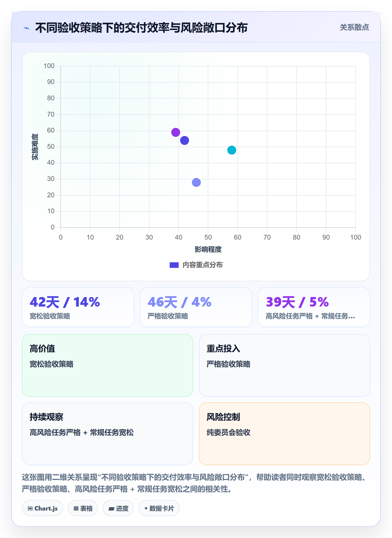This screenshot has width=392, height=538.
Task: Click 高风险任务严格 + 常规任务宽松 in 持续观察 card
Action: 82,432
